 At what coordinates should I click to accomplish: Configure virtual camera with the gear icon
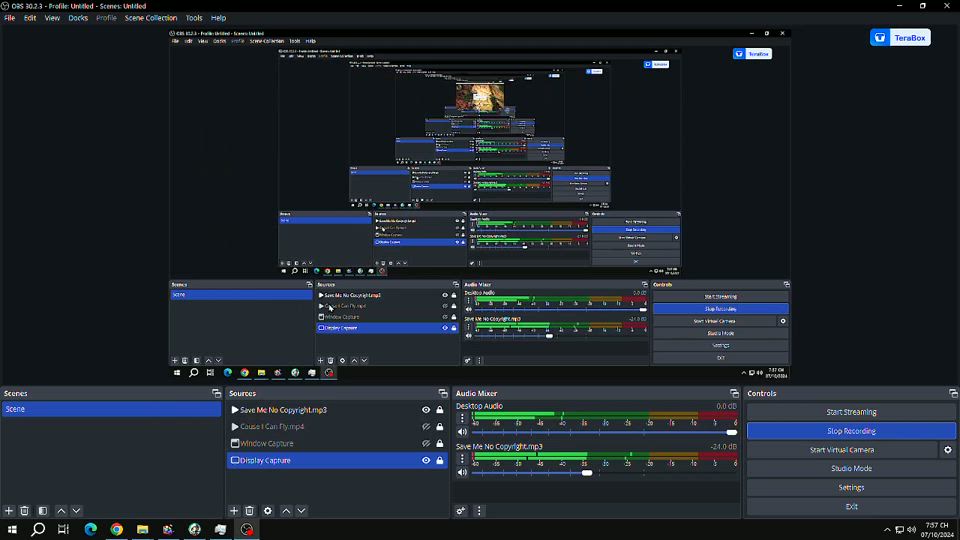(948, 450)
